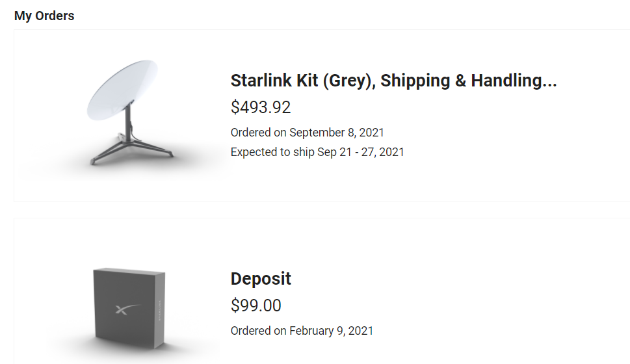The width and height of the screenshot is (630, 364).
Task: Click the Expected to ship date line
Action: 317,152
